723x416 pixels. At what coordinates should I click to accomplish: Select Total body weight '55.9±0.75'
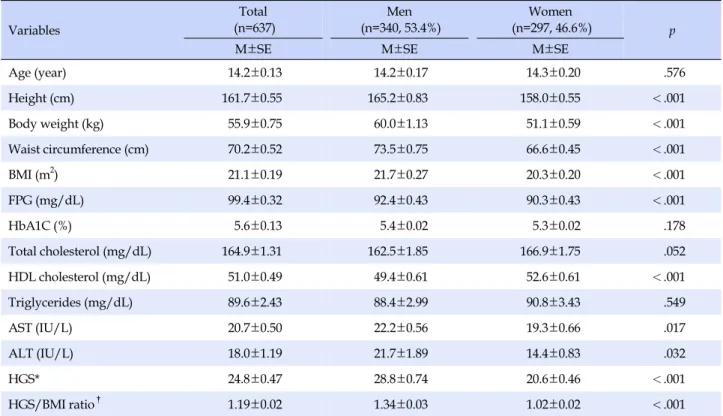click(255, 124)
